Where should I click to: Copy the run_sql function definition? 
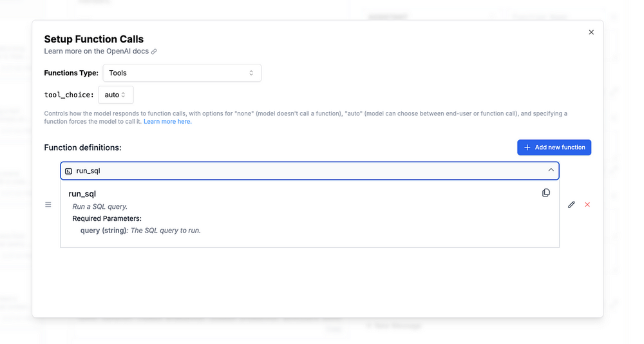(x=546, y=193)
